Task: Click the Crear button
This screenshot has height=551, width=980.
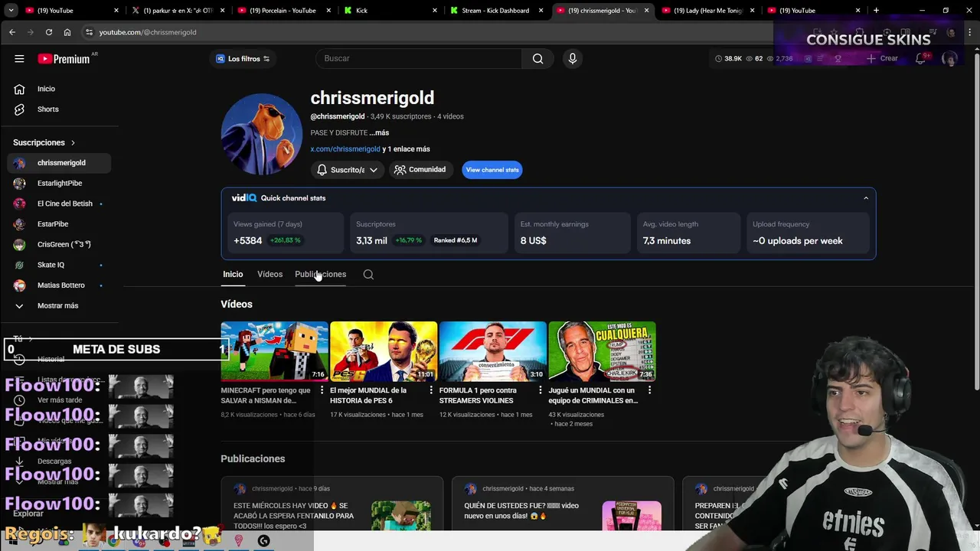Action: tap(882, 59)
